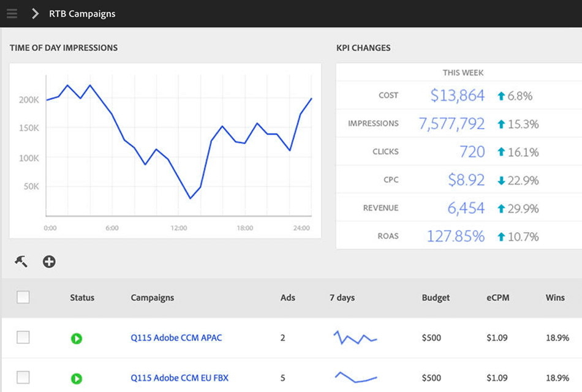The width and height of the screenshot is (582, 392).
Task: Sort by the eCPM column header
Action: [x=497, y=298]
